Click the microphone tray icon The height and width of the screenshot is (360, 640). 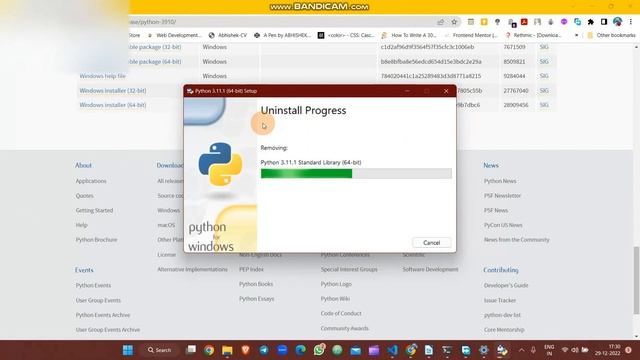(x=533, y=350)
